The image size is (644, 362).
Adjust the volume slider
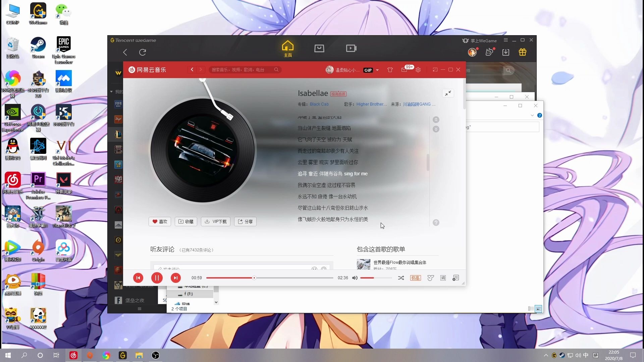376,278
